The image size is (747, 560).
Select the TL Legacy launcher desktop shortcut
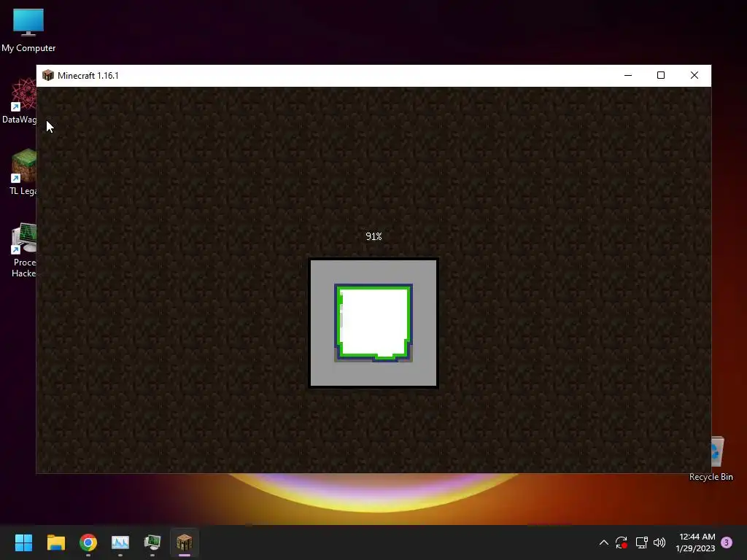(22, 172)
